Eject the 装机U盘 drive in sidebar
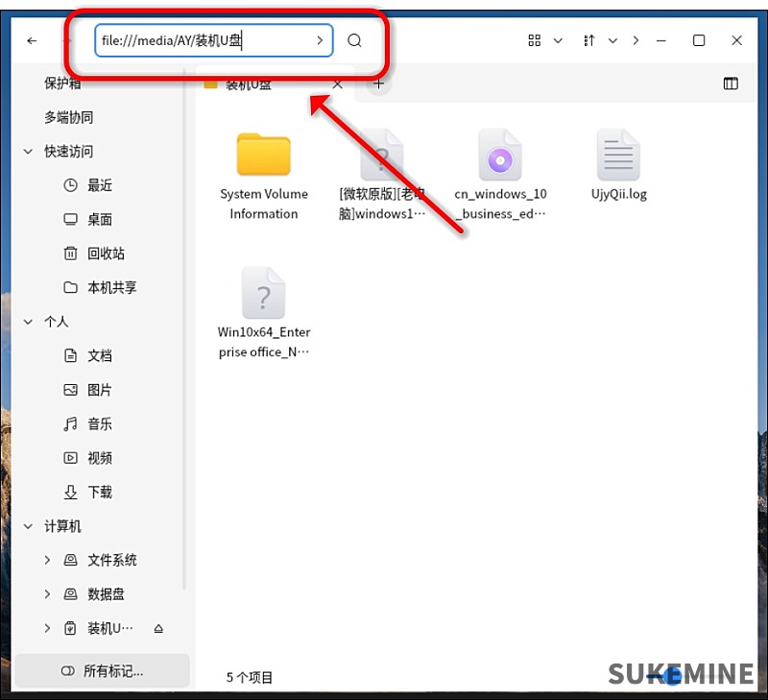768x700 pixels. (158, 629)
